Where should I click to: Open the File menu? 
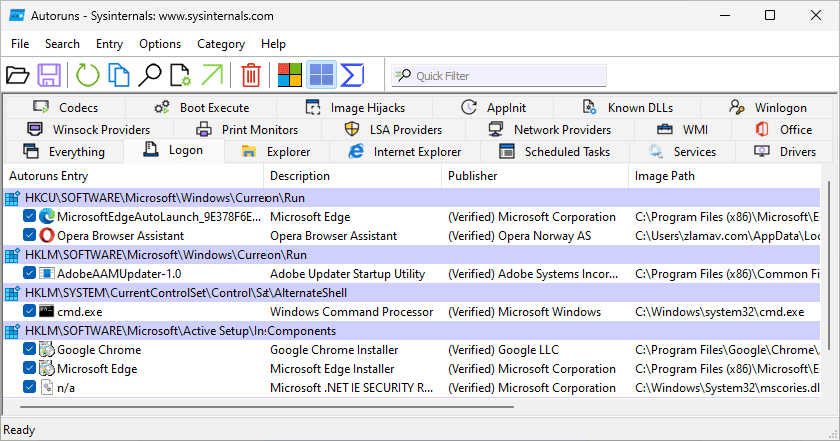pos(20,44)
